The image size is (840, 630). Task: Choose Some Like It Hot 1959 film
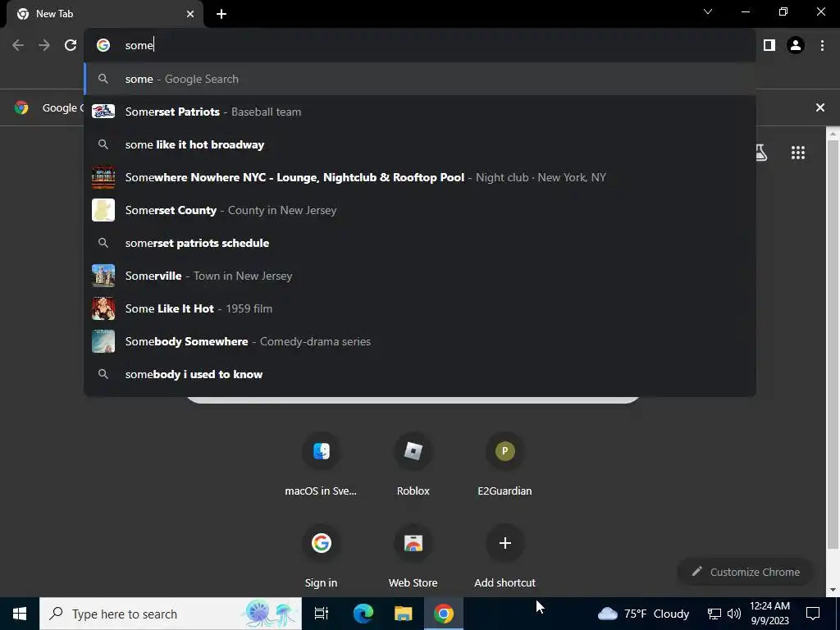click(x=420, y=308)
